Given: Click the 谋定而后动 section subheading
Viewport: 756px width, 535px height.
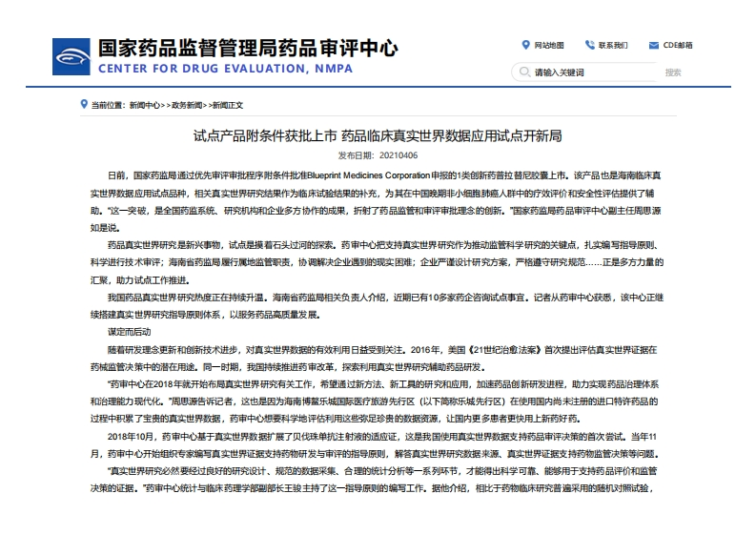Looking at the screenshot, I should coord(129,331).
